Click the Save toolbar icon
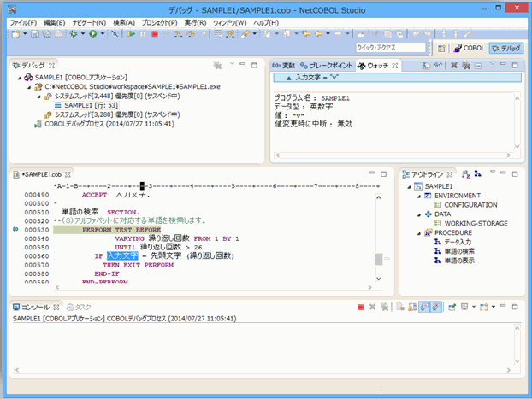Screen dimensions: 532x399 [35, 34]
